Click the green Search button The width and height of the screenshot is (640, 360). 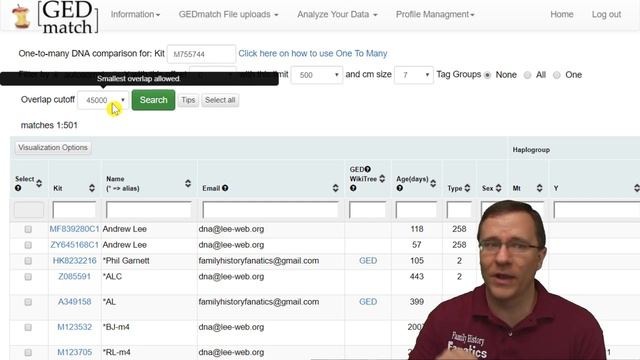click(x=153, y=100)
